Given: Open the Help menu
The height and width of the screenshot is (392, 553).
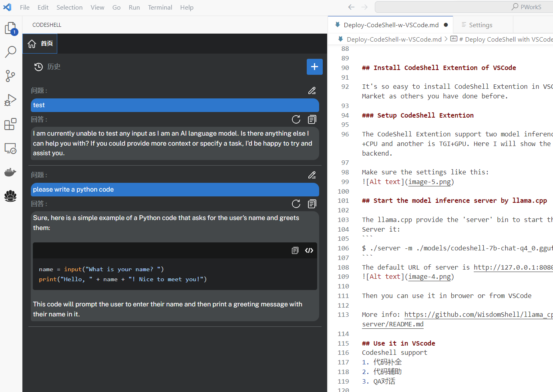Looking at the screenshot, I should pyautogui.click(x=187, y=7).
